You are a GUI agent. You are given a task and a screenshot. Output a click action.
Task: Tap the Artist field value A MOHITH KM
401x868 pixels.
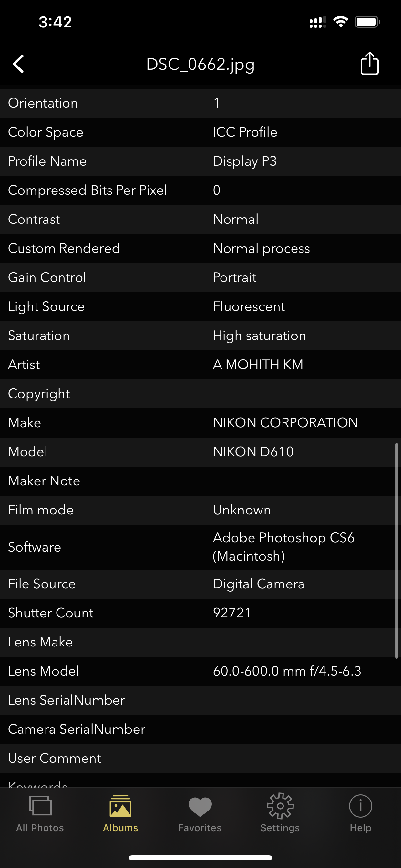(258, 365)
